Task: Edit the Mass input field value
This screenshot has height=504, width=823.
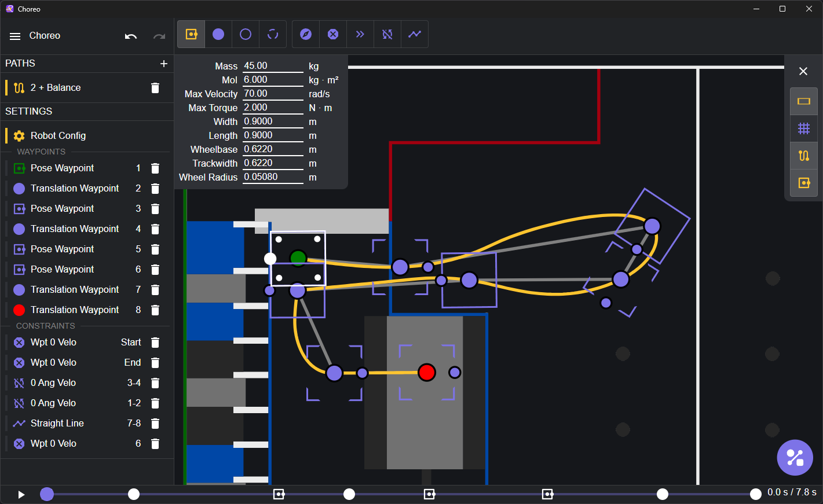Action: click(x=272, y=65)
